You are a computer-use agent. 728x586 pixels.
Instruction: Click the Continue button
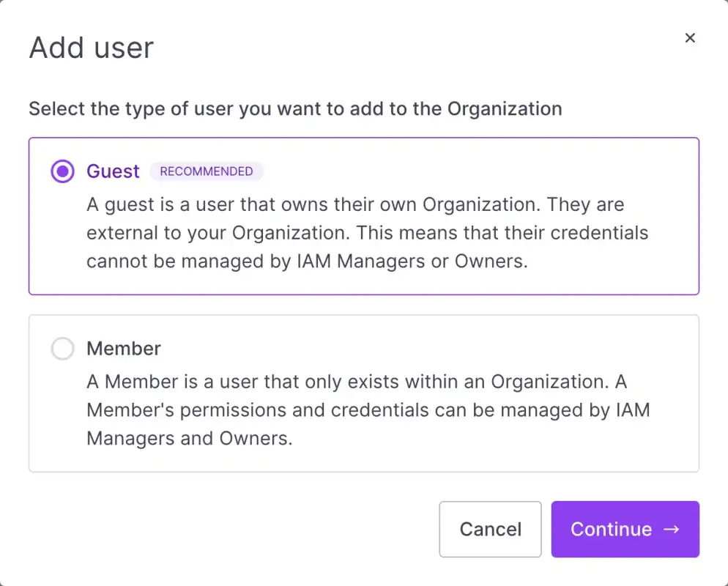tap(625, 529)
